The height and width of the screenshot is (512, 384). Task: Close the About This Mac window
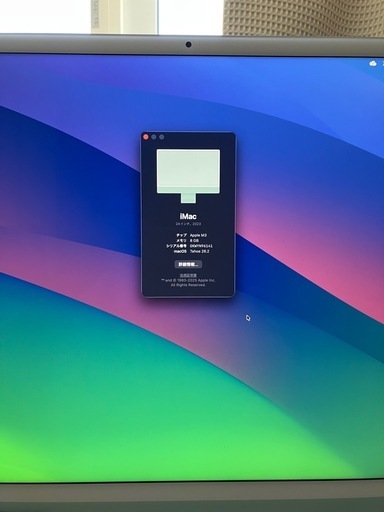[x=146, y=137]
